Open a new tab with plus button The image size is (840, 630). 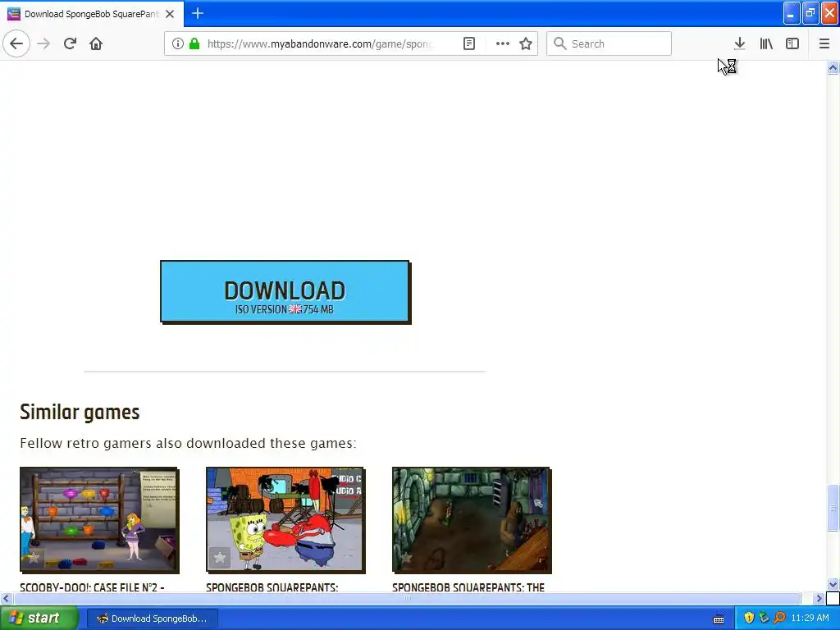pos(198,13)
